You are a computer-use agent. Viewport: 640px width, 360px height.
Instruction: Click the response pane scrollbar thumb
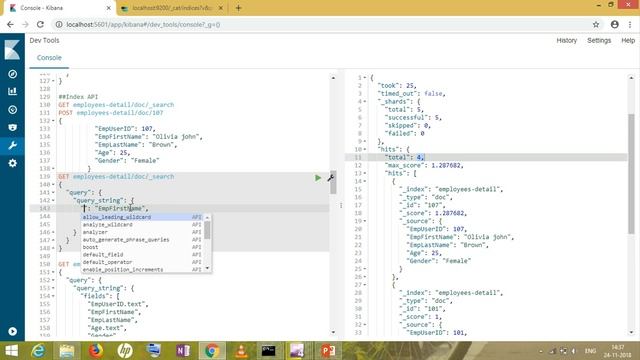tap(631, 174)
